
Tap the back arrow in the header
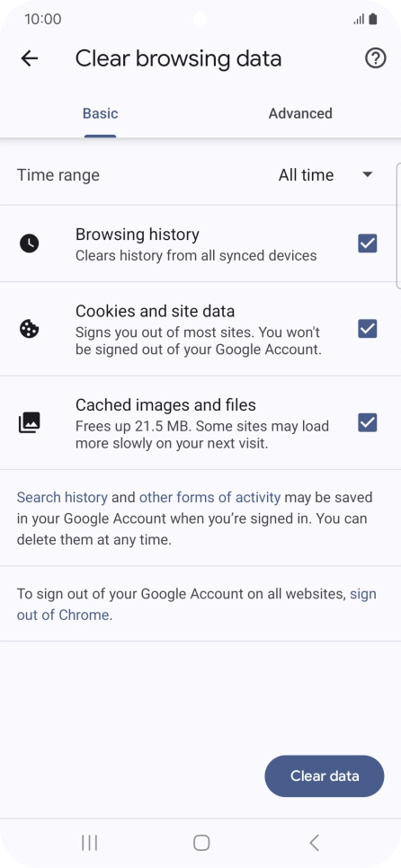pyautogui.click(x=30, y=58)
